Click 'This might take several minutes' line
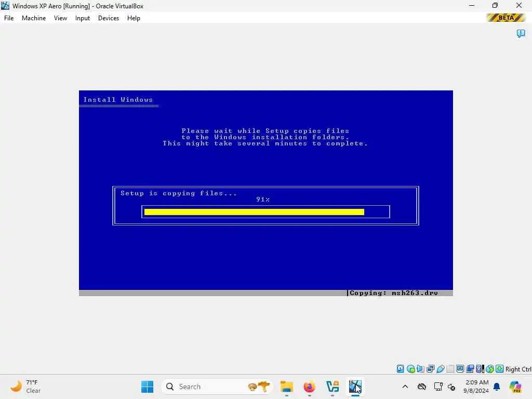 coord(265,143)
